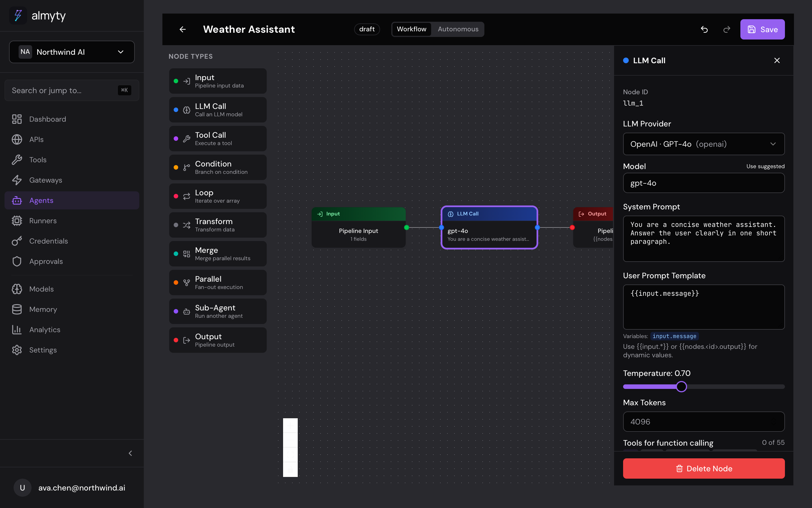The height and width of the screenshot is (508, 812).
Task: Select the LLM Call node type
Action: pos(218,110)
